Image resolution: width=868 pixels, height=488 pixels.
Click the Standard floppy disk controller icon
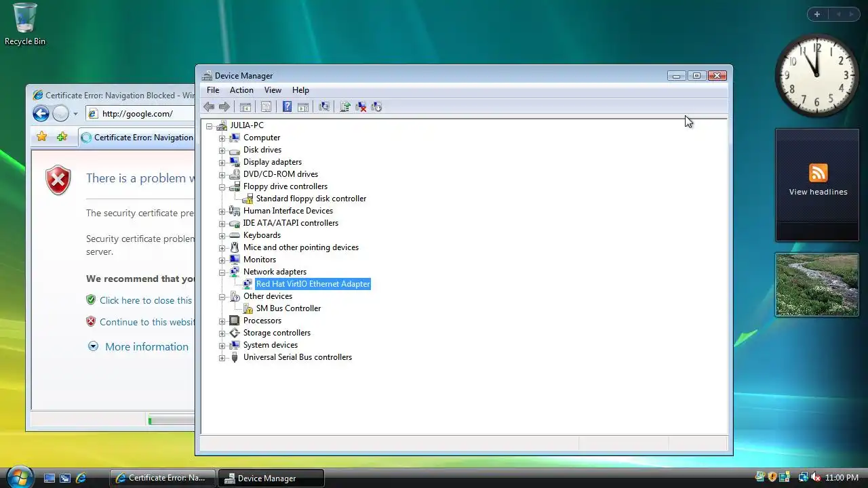click(x=248, y=199)
